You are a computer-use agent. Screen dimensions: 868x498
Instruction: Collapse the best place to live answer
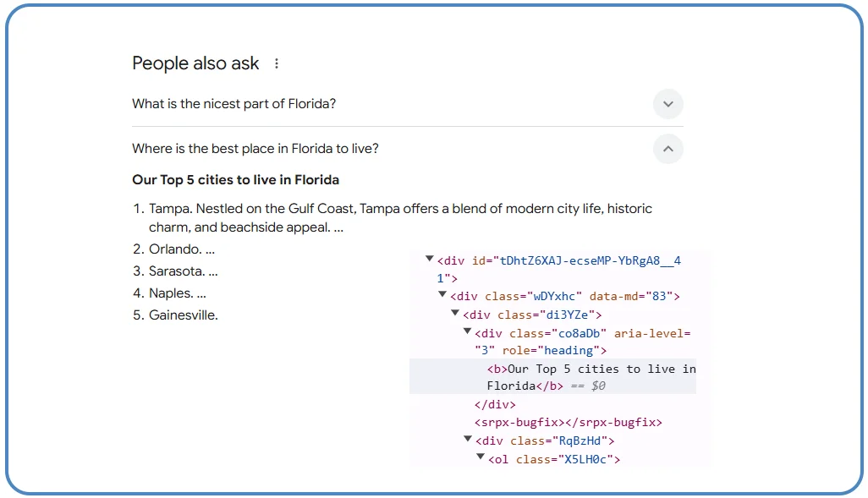(x=667, y=149)
